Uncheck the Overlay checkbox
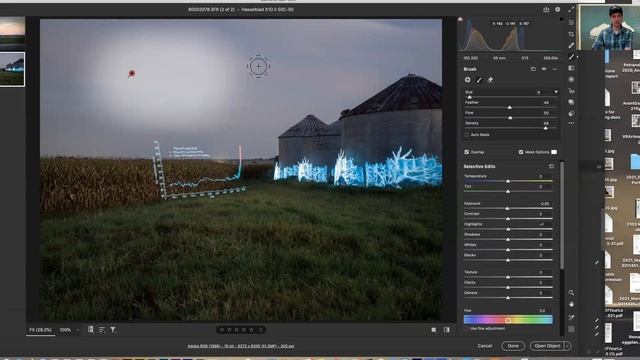 click(x=467, y=152)
